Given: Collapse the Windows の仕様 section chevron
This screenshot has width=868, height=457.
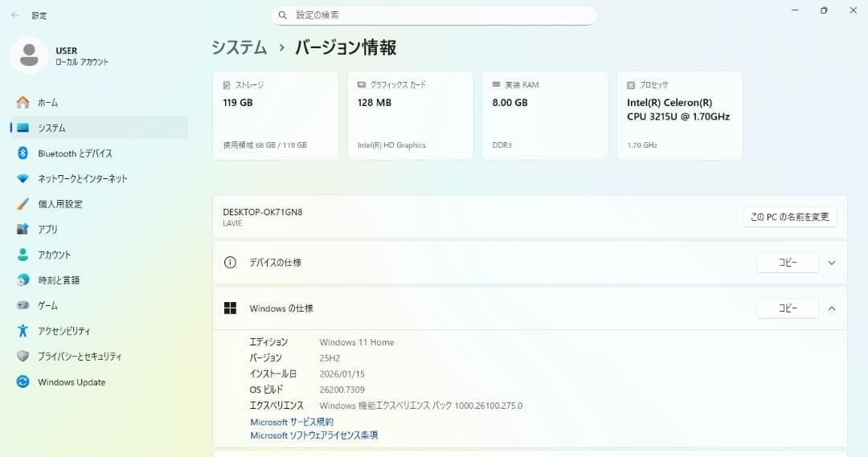Looking at the screenshot, I should [x=832, y=308].
